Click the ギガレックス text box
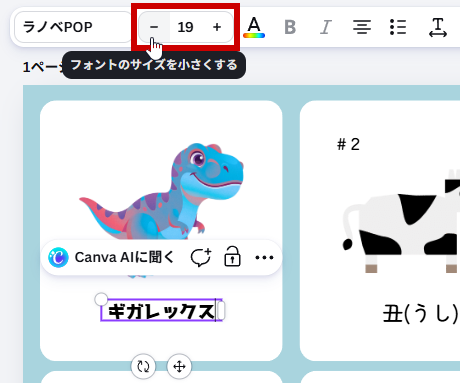460x383 pixels. click(x=161, y=311)
